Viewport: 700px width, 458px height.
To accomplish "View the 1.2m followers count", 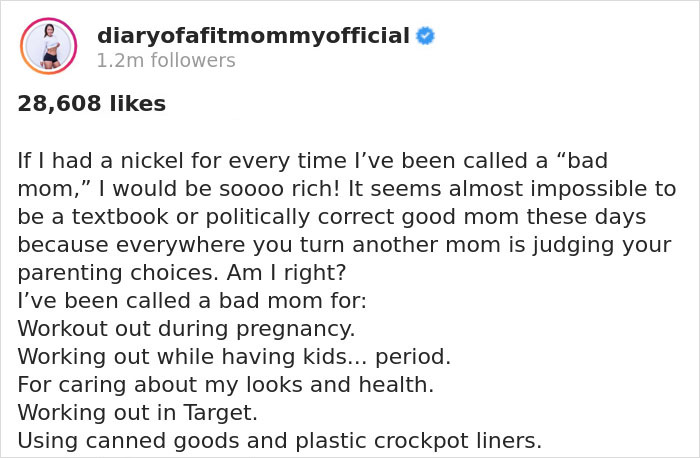I will point(166,61).
